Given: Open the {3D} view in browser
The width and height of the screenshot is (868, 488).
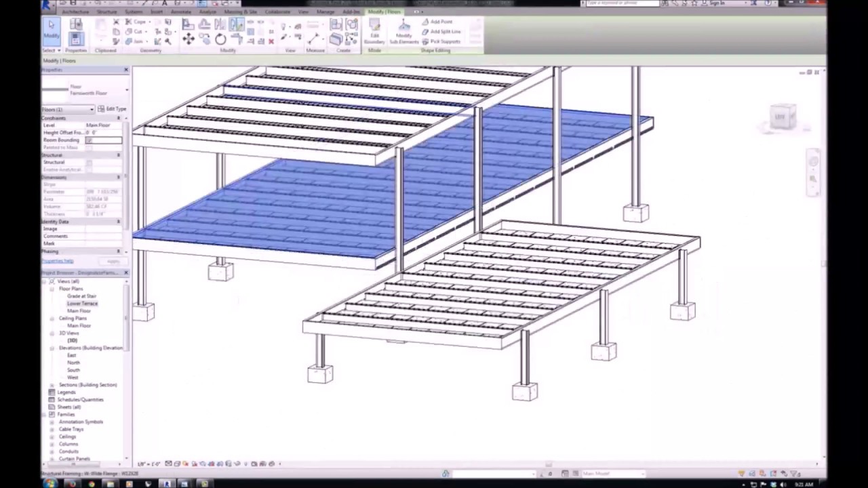Looking at the screenshot, I should [x=73, y=340].
